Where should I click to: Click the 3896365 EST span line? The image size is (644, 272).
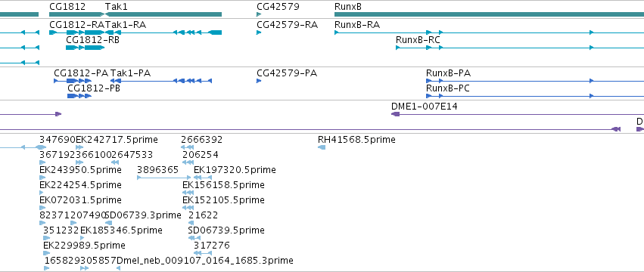(x=164, y=178)
